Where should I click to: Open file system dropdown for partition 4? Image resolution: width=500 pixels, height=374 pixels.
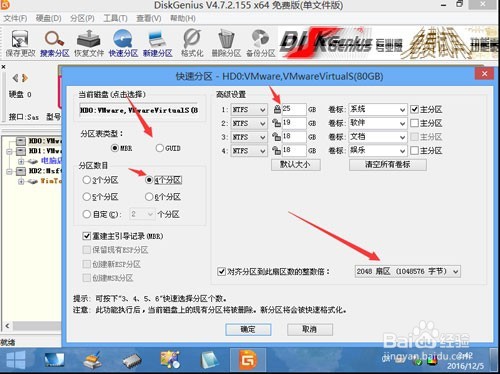point(249,151)
